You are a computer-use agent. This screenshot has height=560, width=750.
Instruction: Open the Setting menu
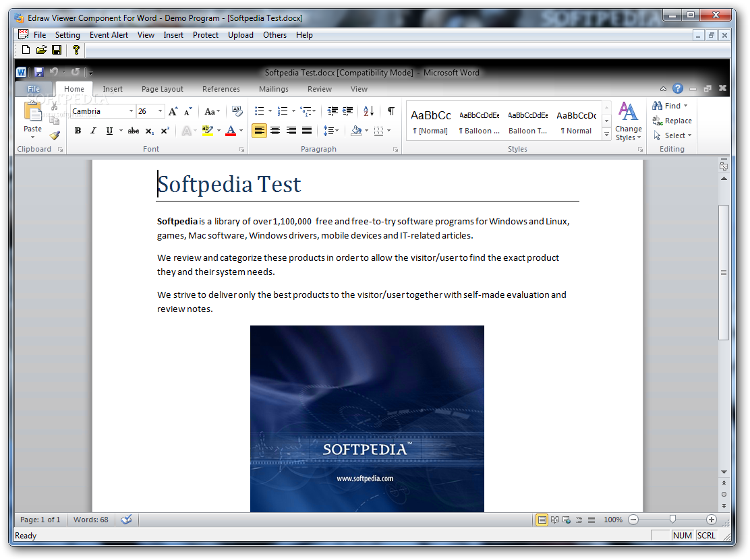[67, 35]
